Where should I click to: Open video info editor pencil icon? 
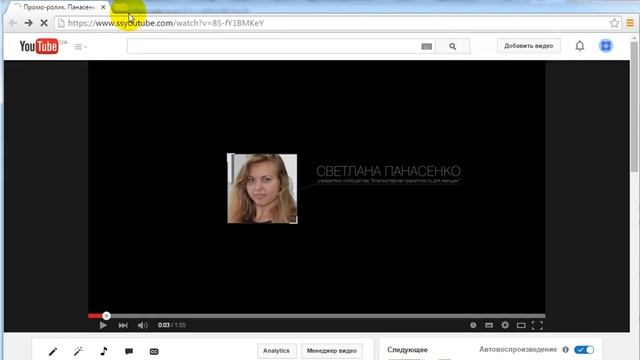pos(53,351)
